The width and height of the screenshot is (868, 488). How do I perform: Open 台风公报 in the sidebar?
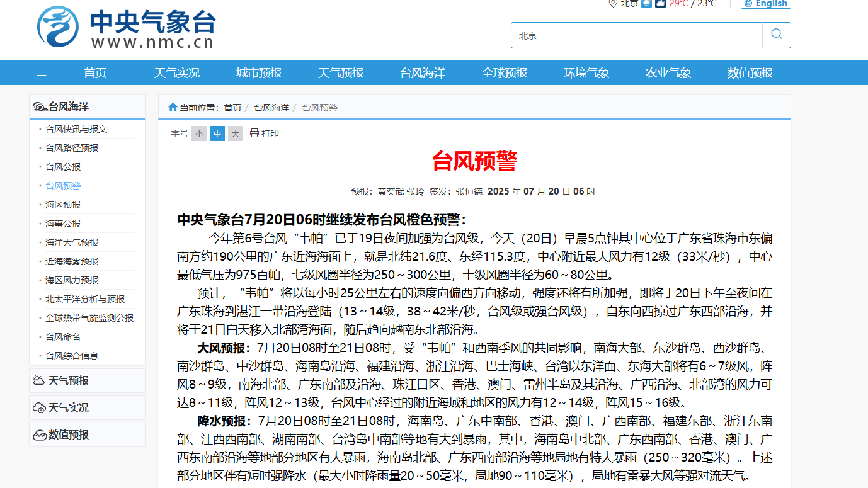[63, 167]
